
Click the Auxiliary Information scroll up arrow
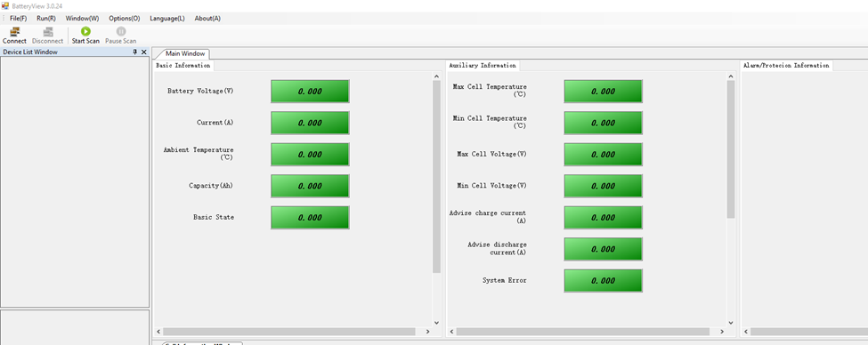[731, 76]
